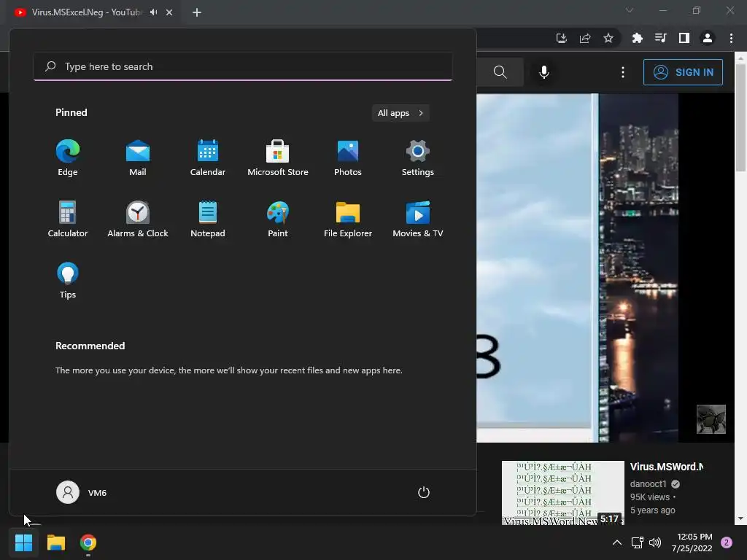Open Alarms & Clock
Image resolution: width=747 pixels, height=560 pixels.
[138, 219]
